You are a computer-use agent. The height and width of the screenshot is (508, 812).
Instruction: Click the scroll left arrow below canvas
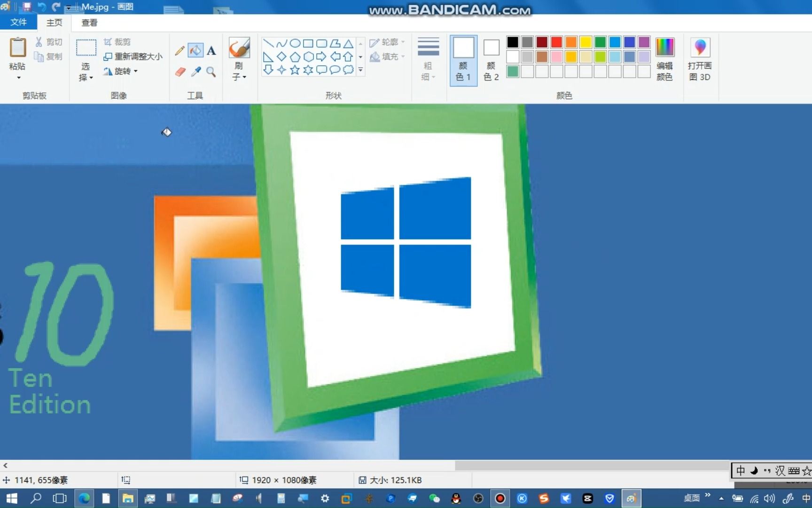pos(5,466)
